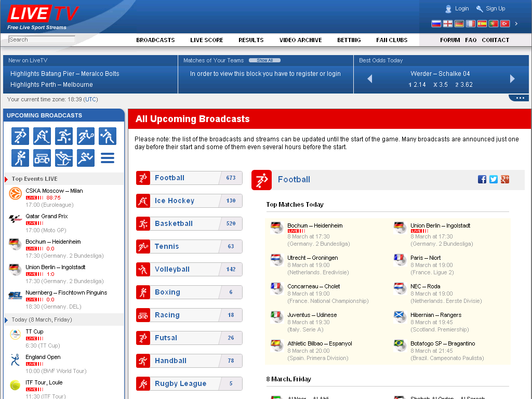Go to the VIDEO ARCHIVE menu item
This screenshot has height=399, width=532.
tap(300, 40)
